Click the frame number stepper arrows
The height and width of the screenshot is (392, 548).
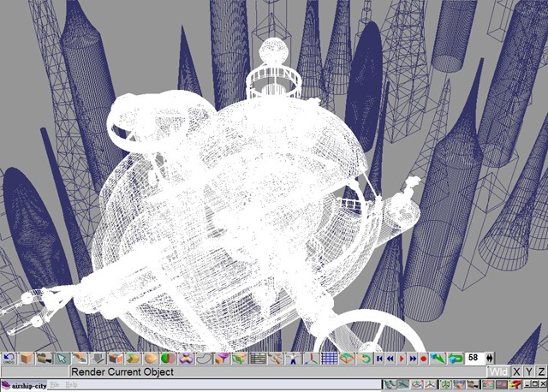tap(489, 359)
